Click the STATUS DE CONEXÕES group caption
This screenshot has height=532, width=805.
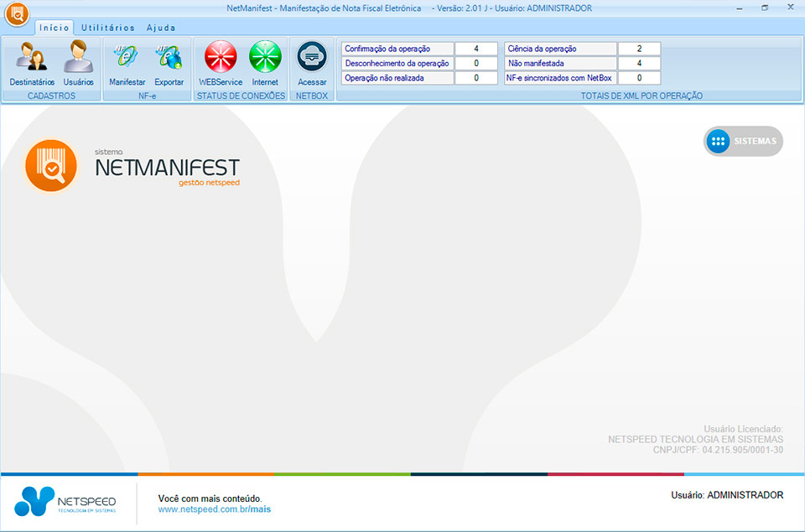pyautogui.click(x=241, y=96)
